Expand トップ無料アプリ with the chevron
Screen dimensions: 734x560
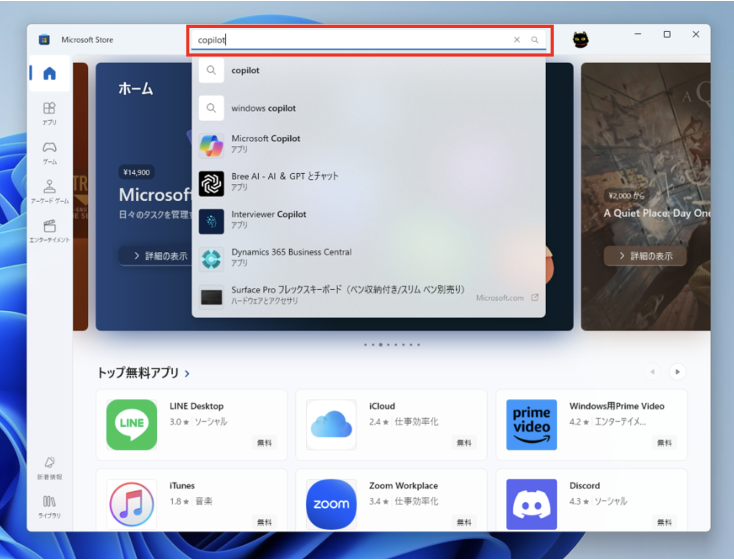click(187, 374)
